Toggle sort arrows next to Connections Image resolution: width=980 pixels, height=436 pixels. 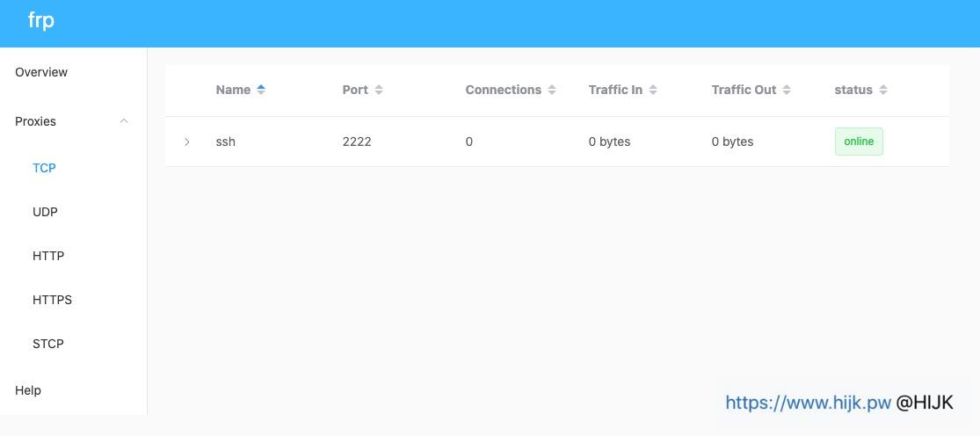click(x=552, y=90)
